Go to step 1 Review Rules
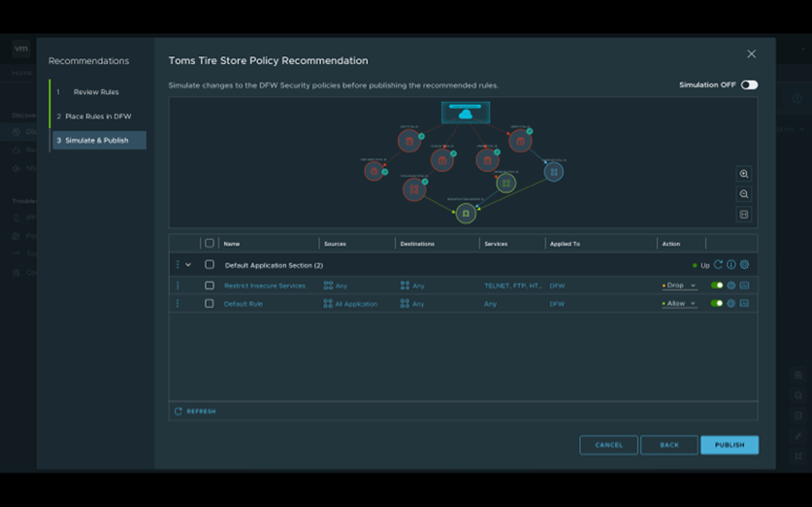Image resolution: width=812 pixels, height=507 pixels. (96, 92)
